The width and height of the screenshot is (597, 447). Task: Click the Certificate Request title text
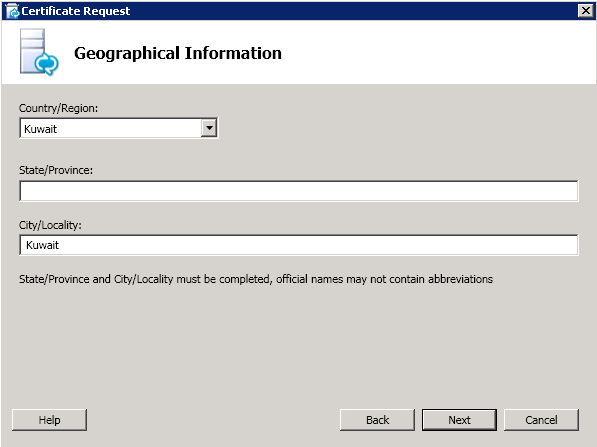75,11
